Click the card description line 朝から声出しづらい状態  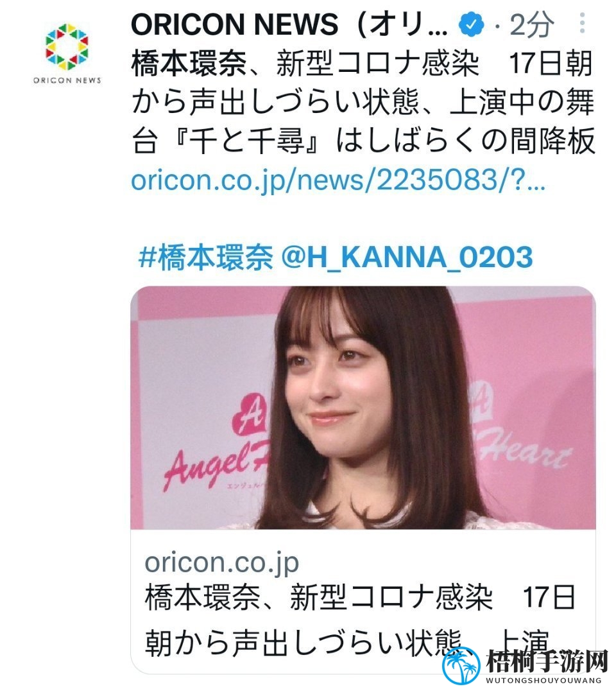tap(304, 642)
